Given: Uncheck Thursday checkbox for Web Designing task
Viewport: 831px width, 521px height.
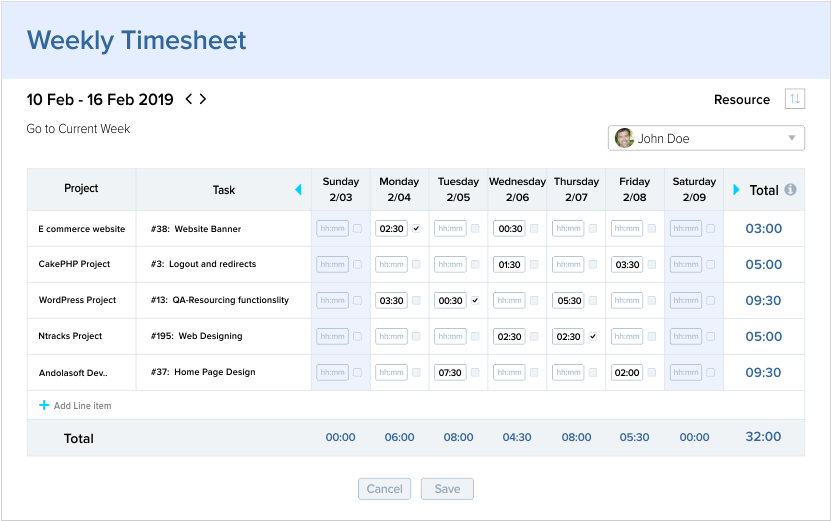Looking at the screenshot, I should 593,337.
